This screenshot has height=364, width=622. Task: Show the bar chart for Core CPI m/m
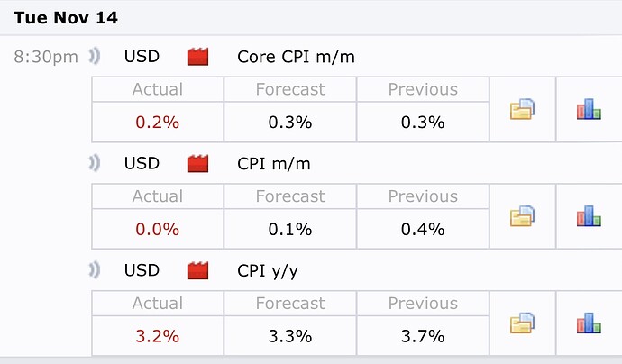(x=589, y=110)
